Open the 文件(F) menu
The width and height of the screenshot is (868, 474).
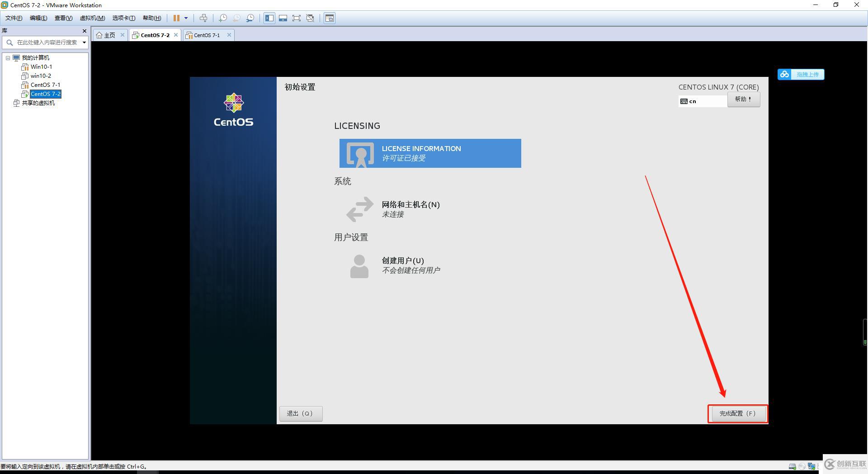(14, 18)
